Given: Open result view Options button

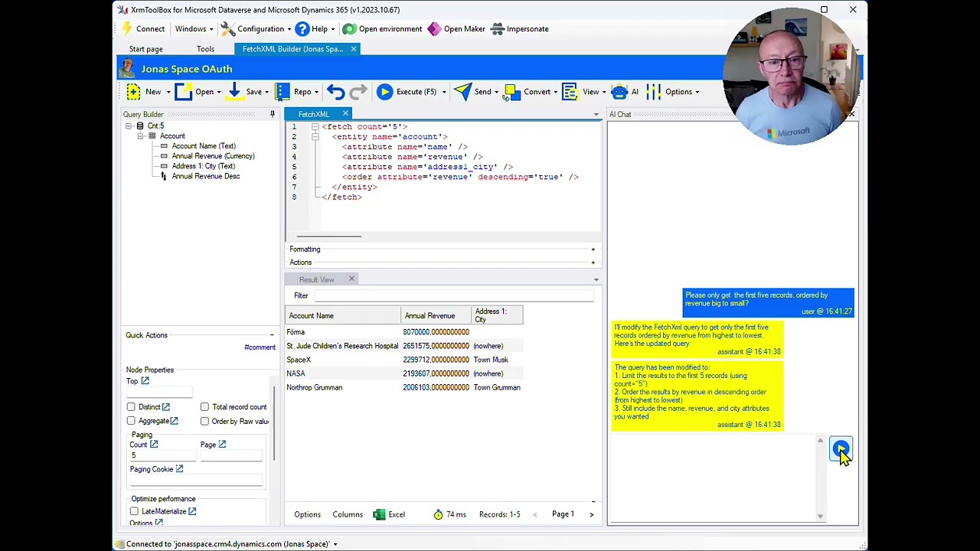Looking at the screenshot, I should click(307, 514).
